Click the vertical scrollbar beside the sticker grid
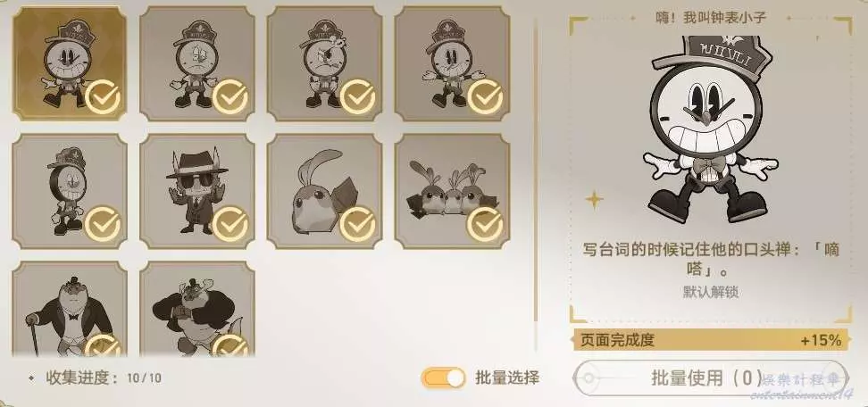The image size is (868, 407). click(x=536, y=171)
